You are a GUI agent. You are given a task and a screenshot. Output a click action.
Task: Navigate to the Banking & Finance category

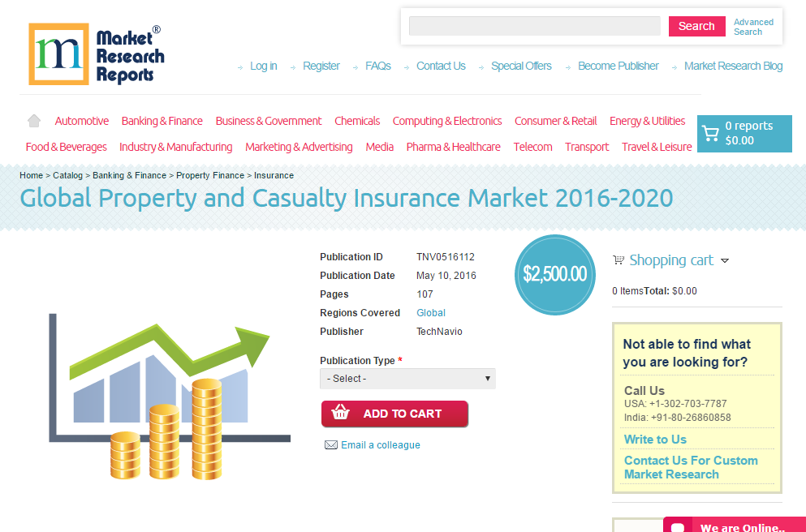[x=162, y=121]
